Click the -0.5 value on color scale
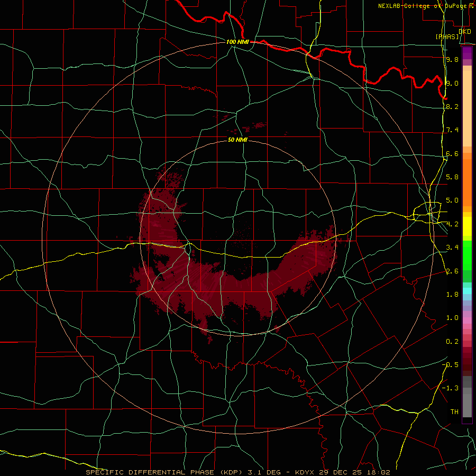476x476 pixels. (450, 365)
